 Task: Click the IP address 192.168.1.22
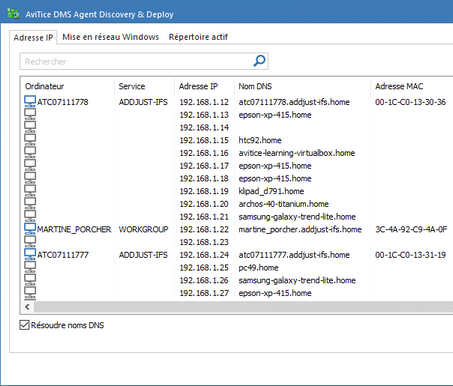click(204, 229)
